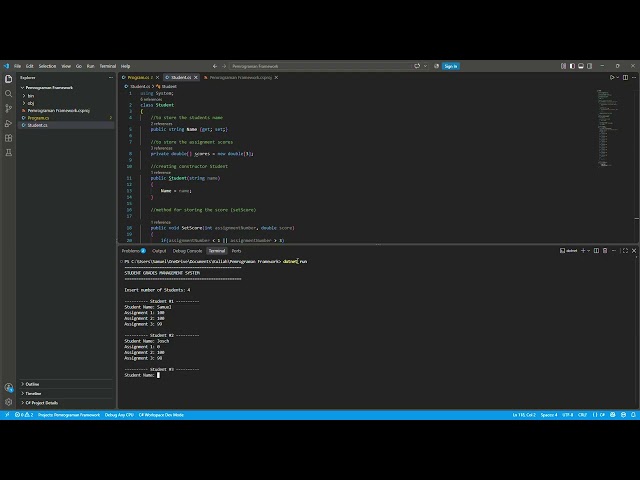
Task: Go back with the navigation arrow
Action: pos(215,66)
